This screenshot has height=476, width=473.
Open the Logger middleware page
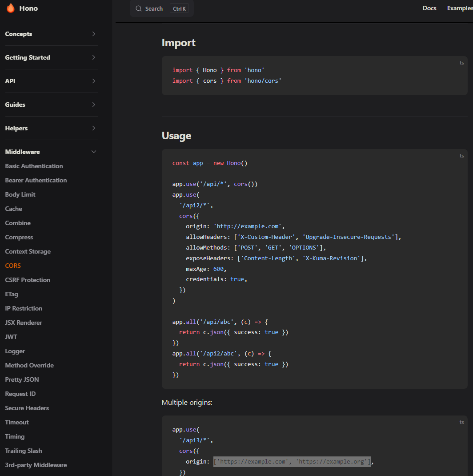pos(15,351)
